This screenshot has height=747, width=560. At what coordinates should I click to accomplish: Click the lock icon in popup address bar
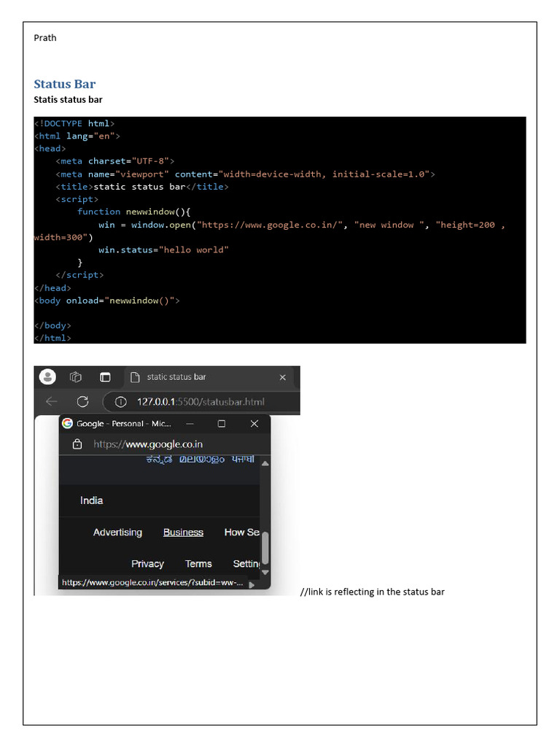click(x=77, y=444)
